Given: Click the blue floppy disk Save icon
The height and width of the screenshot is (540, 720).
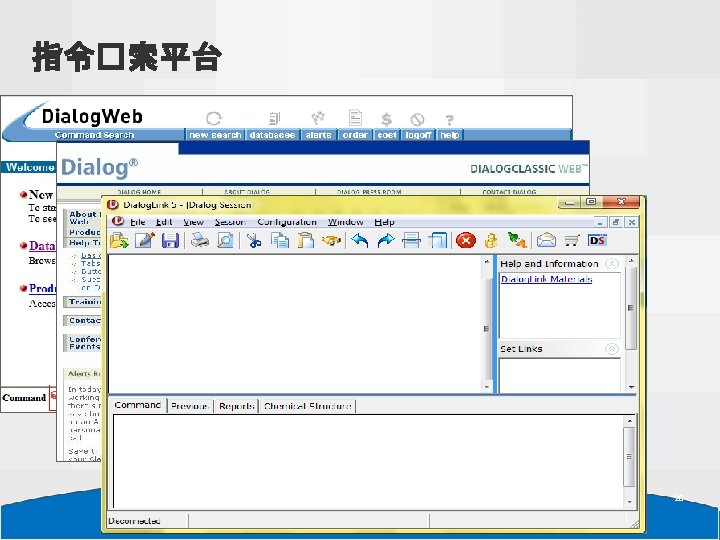Looking at the screenshot, I should [x=170, y=241].
